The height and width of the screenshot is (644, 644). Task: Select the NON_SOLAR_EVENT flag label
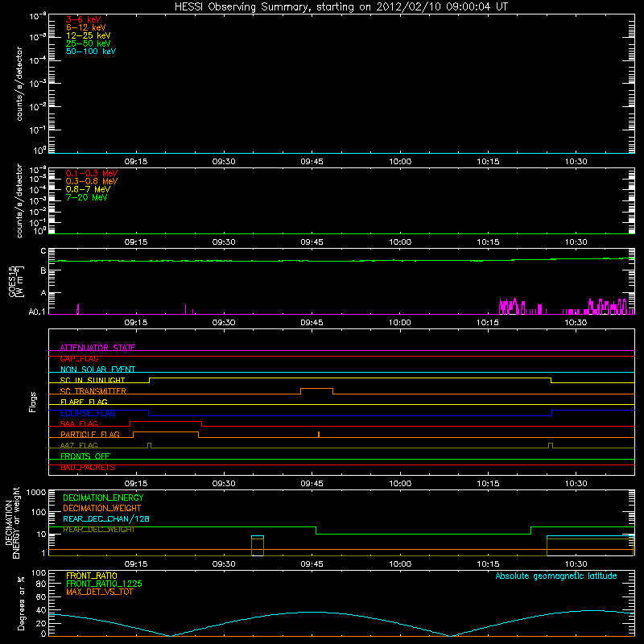pos(97,369)
